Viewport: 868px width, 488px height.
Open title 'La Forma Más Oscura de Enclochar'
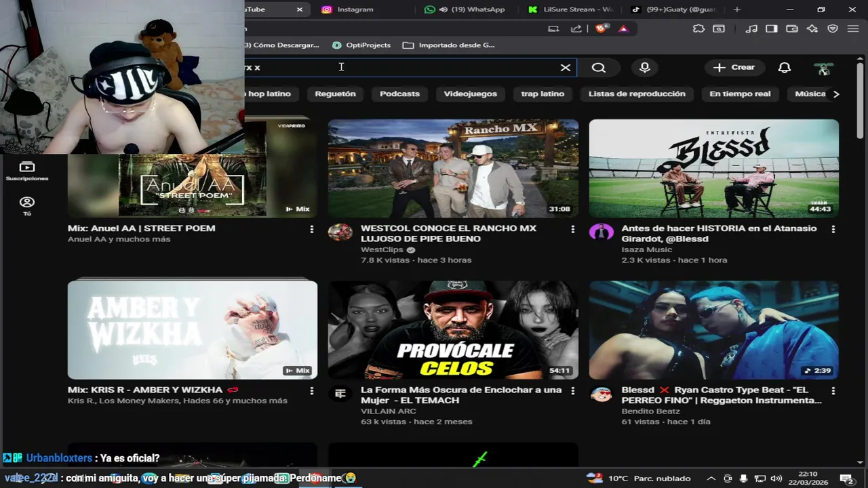pyautogui.click(x=461, y=394)
